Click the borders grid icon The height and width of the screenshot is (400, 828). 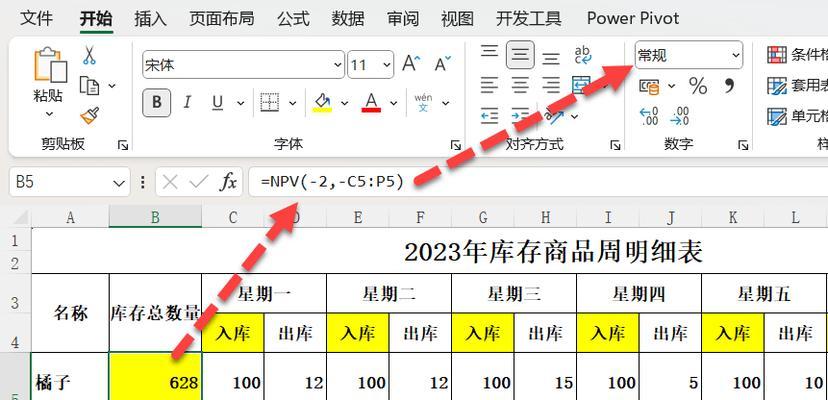[x=270, y=103]
